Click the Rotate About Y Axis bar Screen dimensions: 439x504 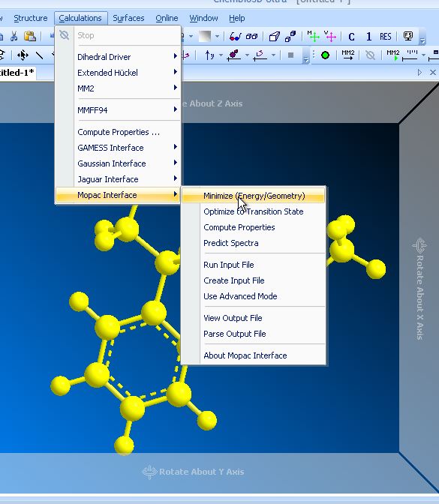tap(200, 472)
